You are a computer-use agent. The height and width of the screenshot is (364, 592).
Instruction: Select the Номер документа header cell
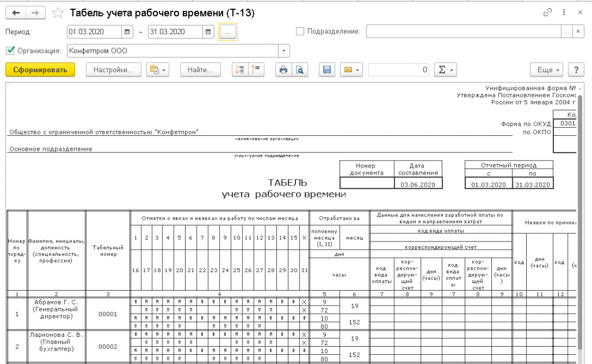click(x=367, y=169)
